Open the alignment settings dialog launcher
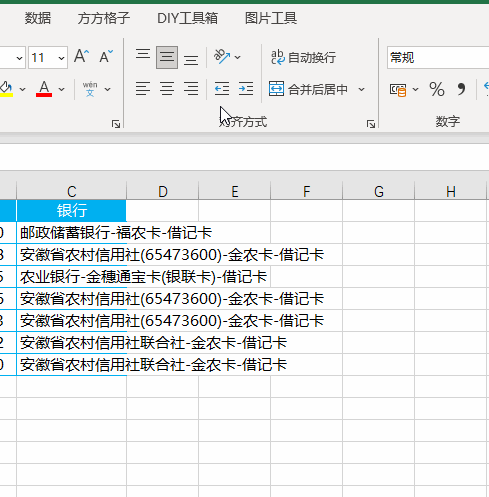Viewport: 489px width, 497px height. [371, 124]
